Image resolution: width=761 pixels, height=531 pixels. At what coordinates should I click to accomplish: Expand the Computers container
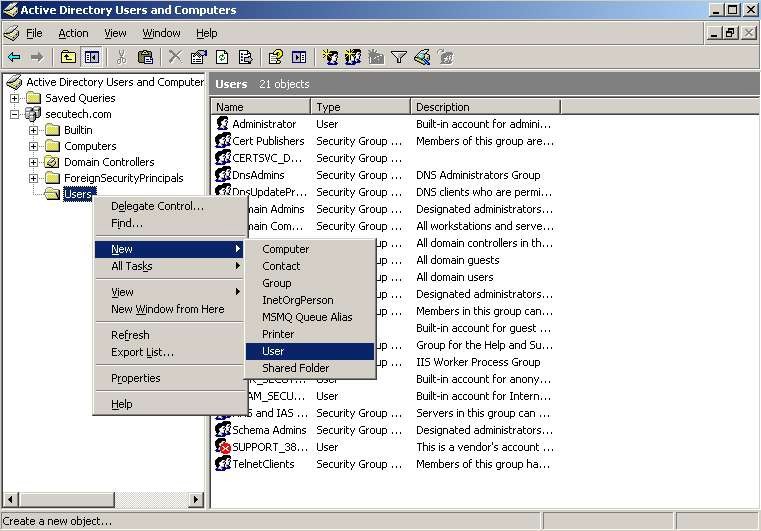(x=33, y=146)
